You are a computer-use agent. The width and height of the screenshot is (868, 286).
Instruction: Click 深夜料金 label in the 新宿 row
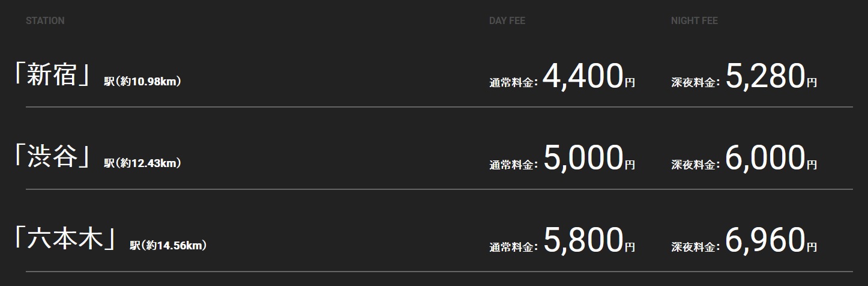(694, 83)
